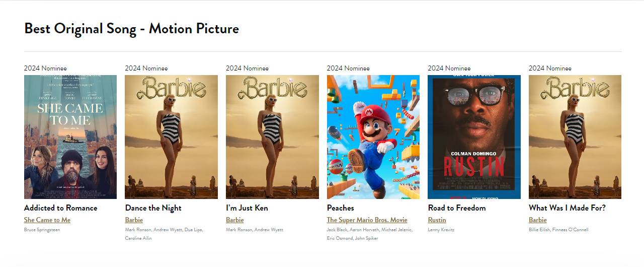This screenshot has height=267, width=644.
Task: Click the Dance the Night song title
Action: pos(153,208)
